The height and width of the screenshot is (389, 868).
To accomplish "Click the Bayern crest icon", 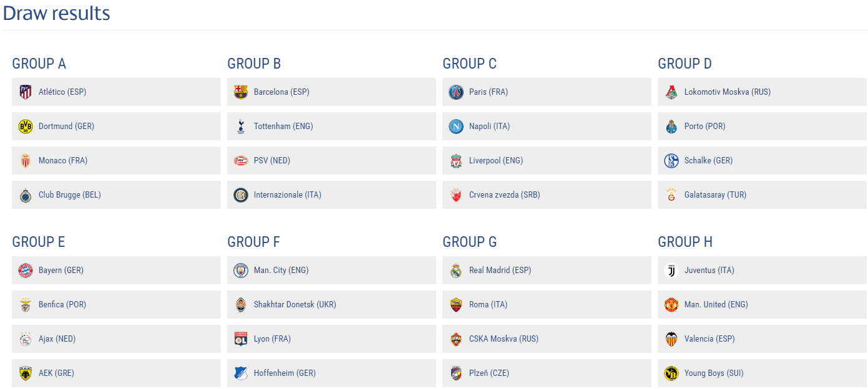I will [26, 271].
